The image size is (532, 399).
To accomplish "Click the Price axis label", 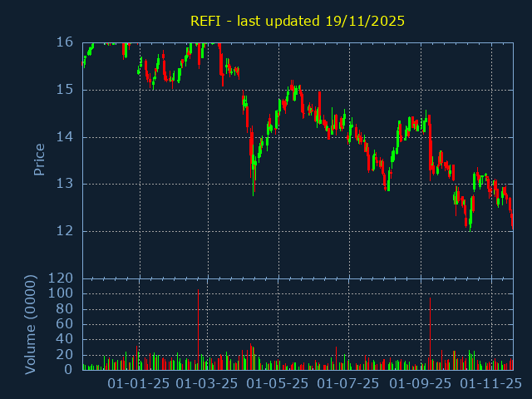I will [x=39, y=159].
